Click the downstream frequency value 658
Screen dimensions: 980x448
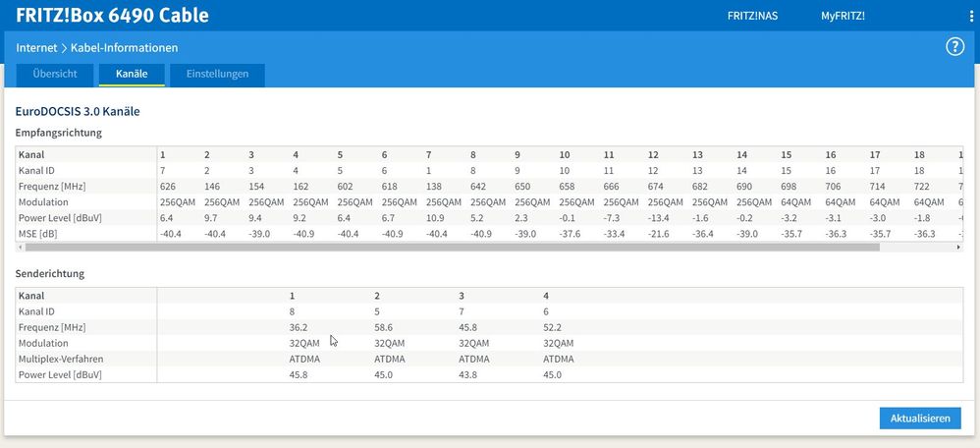point(567,187)
